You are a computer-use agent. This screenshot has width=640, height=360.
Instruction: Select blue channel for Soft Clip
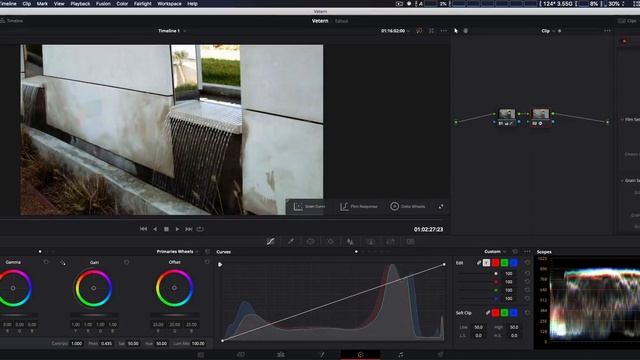click(x=513, y=313)
